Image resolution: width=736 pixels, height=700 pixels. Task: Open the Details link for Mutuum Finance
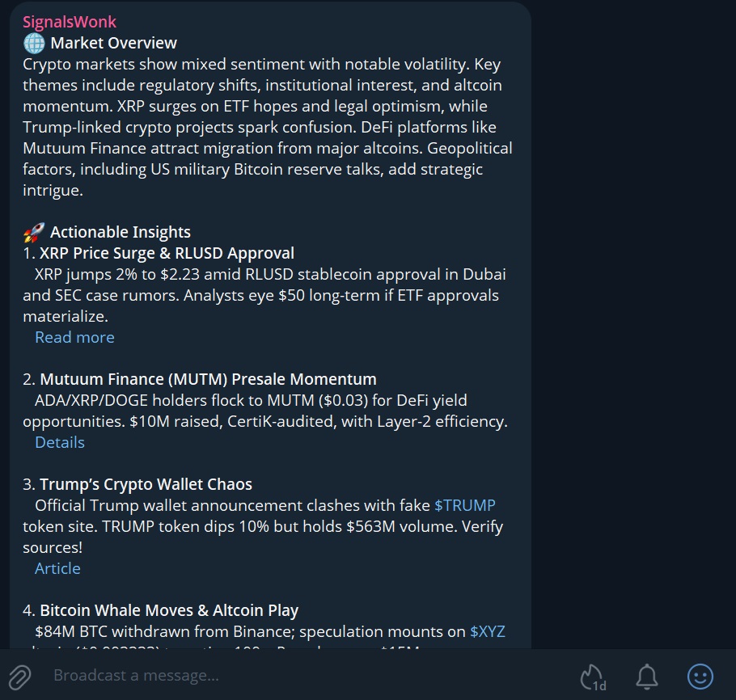coord(60,442)
